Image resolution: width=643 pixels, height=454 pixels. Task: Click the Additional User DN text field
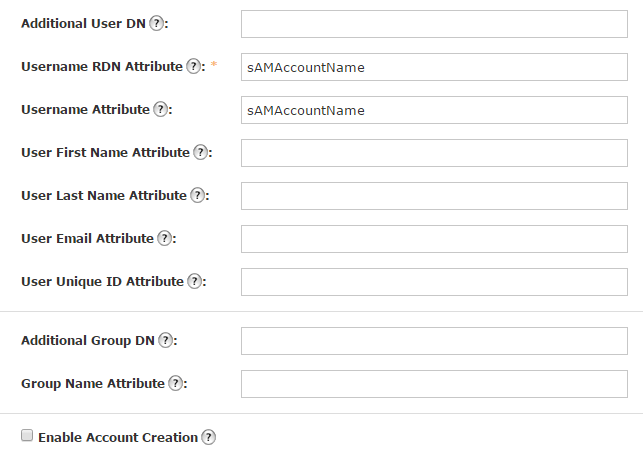pos(434,24)
